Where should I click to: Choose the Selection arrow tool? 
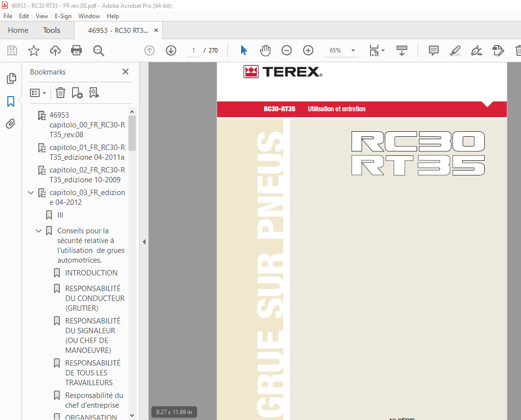tap(244, 50)
